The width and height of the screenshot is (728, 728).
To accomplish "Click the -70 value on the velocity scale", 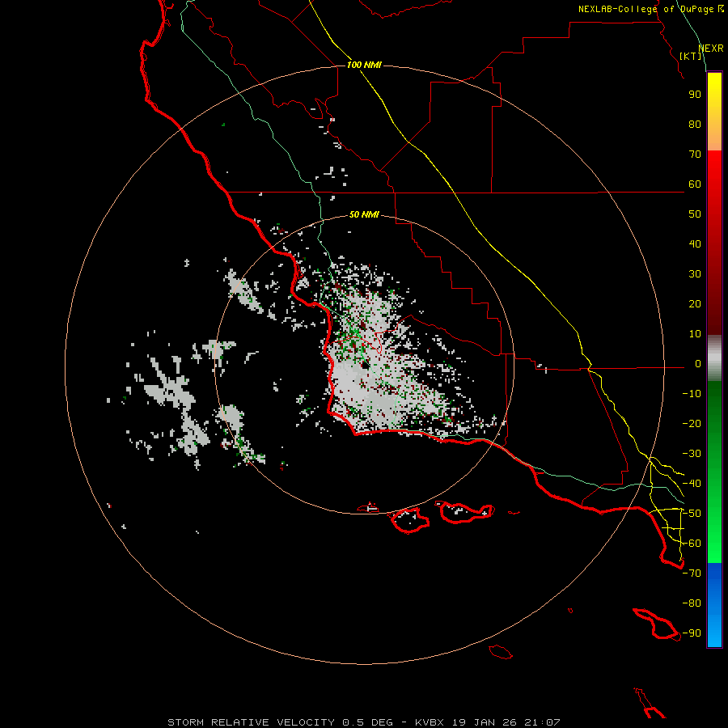I will point(692,574).
